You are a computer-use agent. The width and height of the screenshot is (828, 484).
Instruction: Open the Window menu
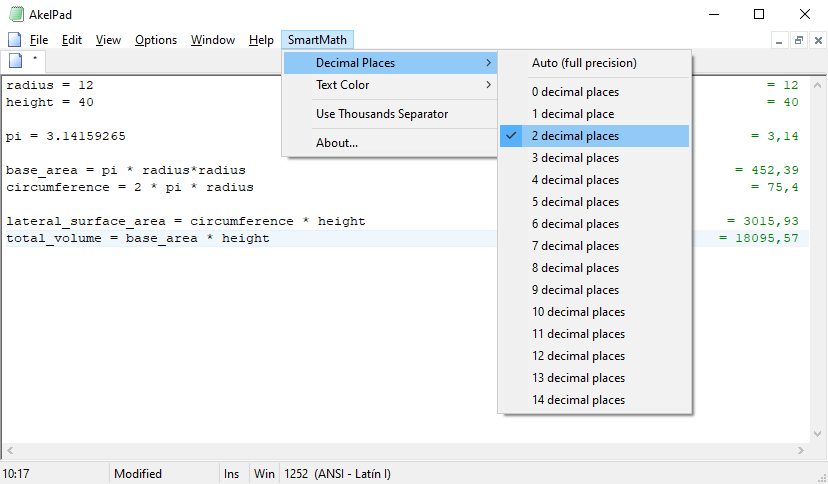213,40
